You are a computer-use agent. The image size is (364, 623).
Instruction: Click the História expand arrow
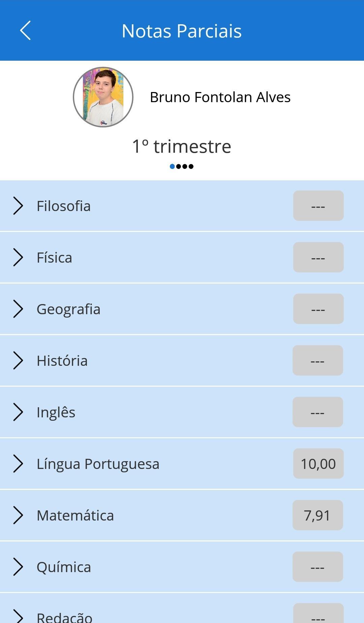[x=18, y=361]
